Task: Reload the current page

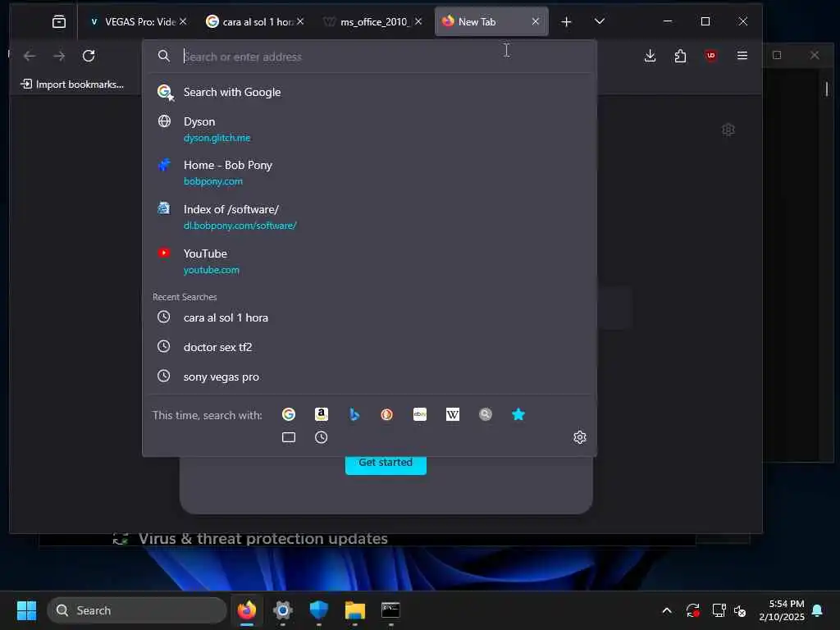Action: 89,56
